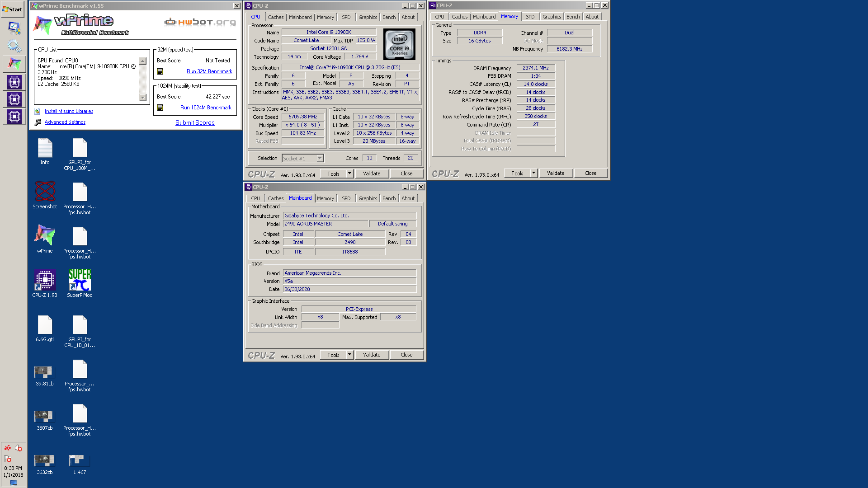Save the 32M benchmark score disk icon
Viewport: 868px width, 488px height.
pyautogui.click(x=160, y=71)
